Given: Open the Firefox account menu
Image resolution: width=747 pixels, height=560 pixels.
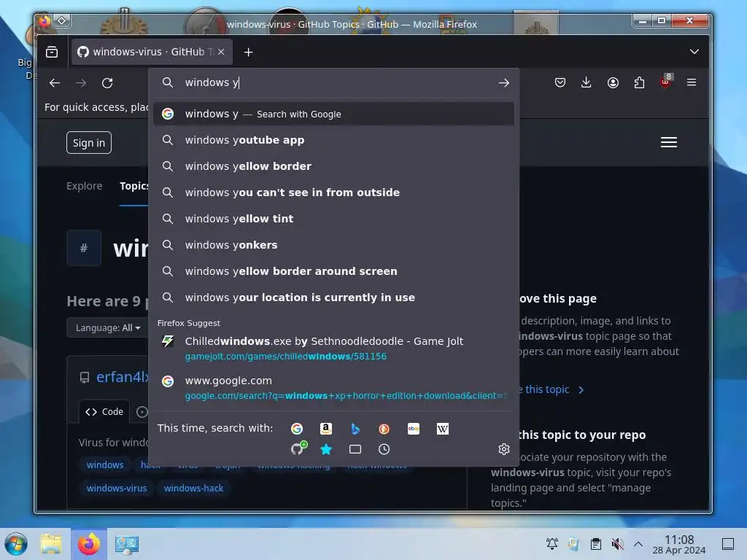Looking at the screenshot, I should pos(613,82).
